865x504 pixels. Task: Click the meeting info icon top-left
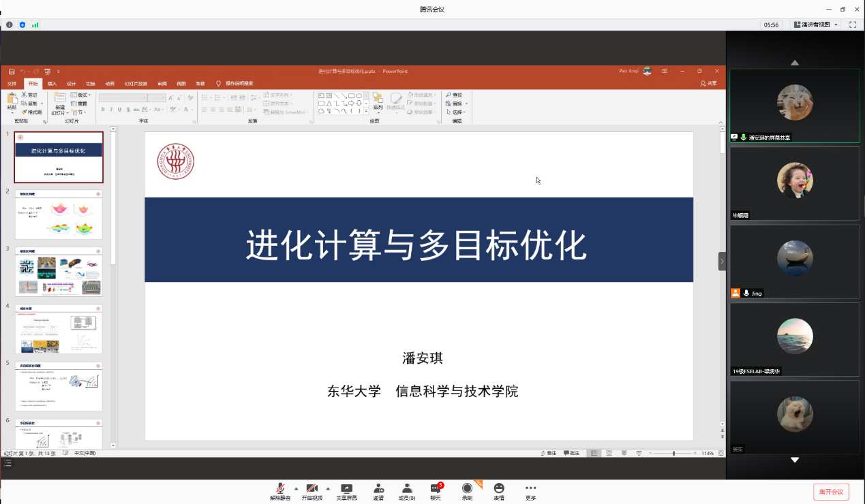(x=10, y=25)
